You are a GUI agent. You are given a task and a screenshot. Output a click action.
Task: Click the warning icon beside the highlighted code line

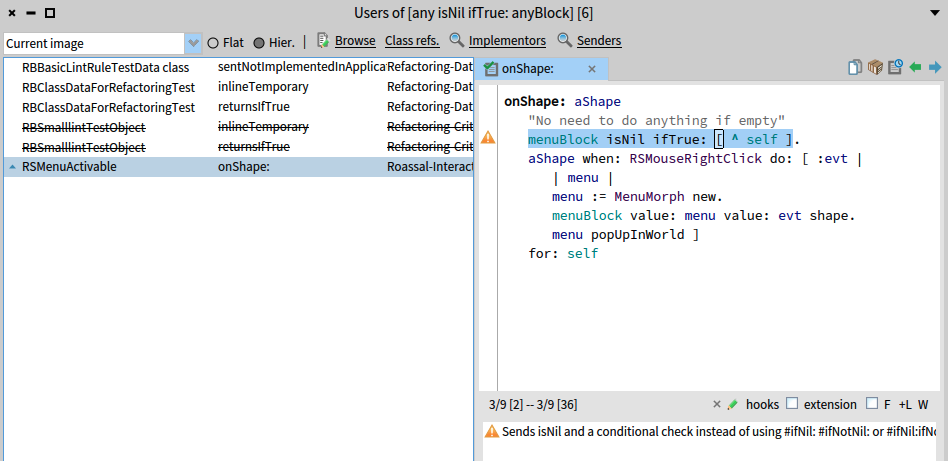click(x=488, y=138)
